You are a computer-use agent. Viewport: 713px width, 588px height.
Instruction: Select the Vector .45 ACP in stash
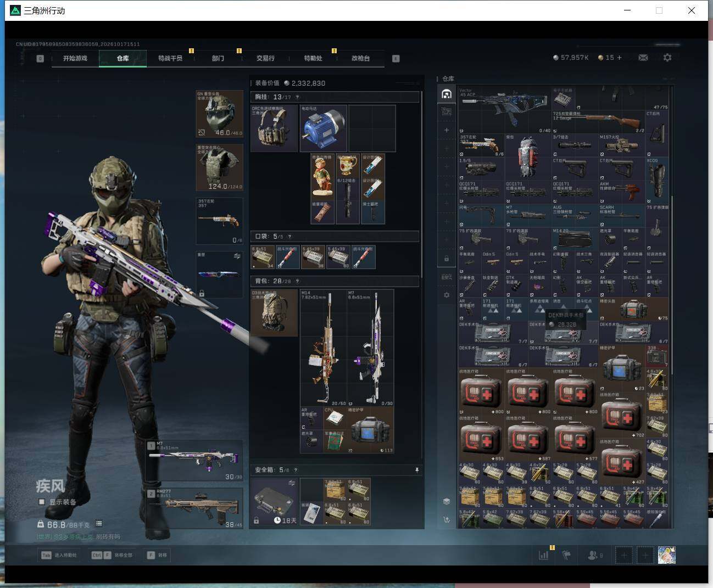click(505, 110)
